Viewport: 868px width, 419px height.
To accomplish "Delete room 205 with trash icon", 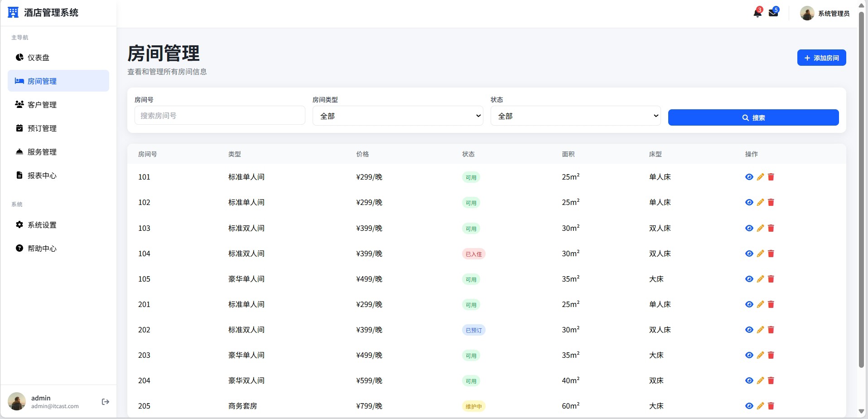I will [771, 406].
